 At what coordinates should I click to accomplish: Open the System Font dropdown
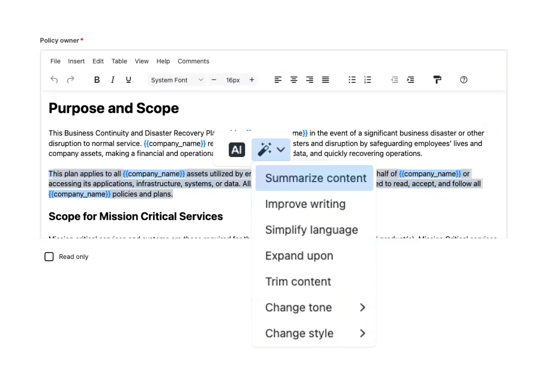177,80
